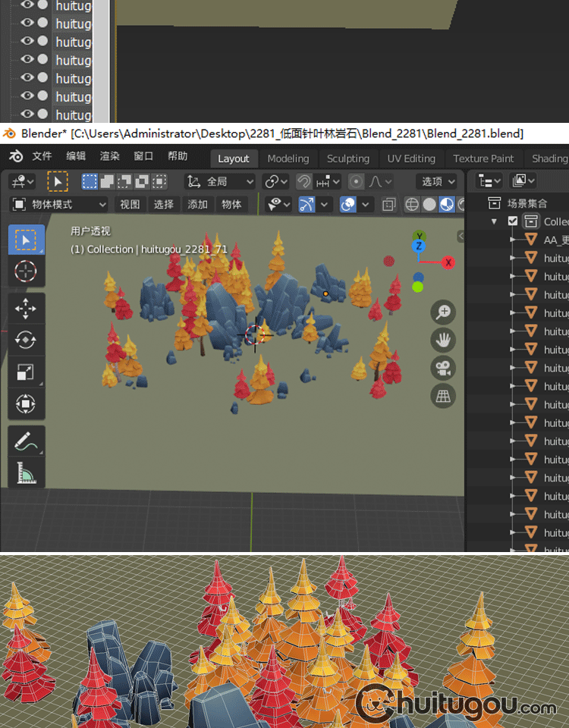Open the 选项 options button
This screenshot has height=728, width=569.
437,181
